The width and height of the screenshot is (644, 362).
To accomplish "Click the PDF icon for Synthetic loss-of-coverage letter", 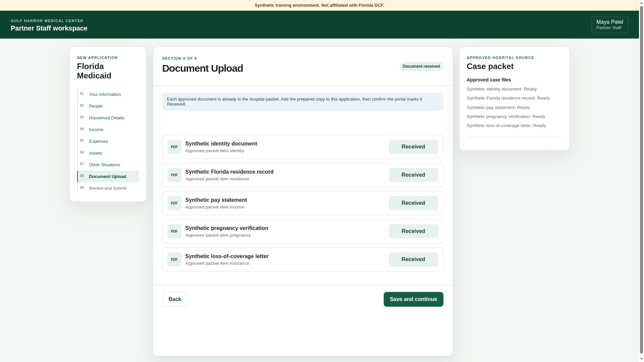I will [174, 259].
